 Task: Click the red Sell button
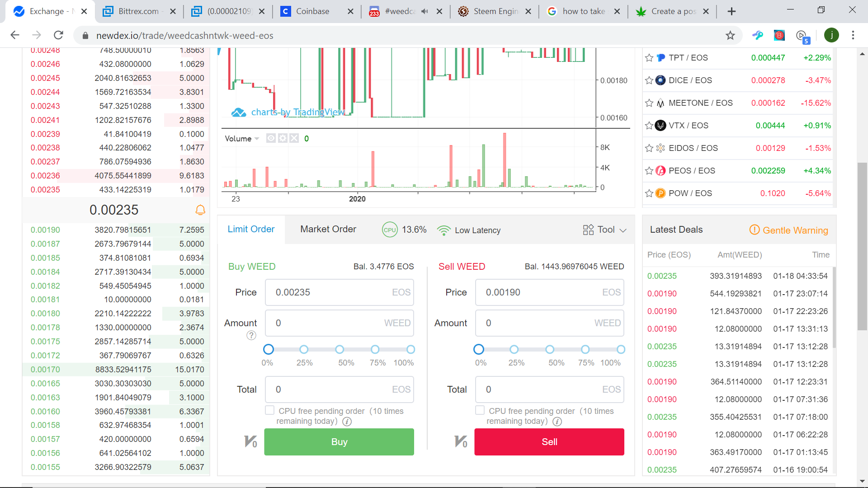pyautogui.click(x=549, y=442)
